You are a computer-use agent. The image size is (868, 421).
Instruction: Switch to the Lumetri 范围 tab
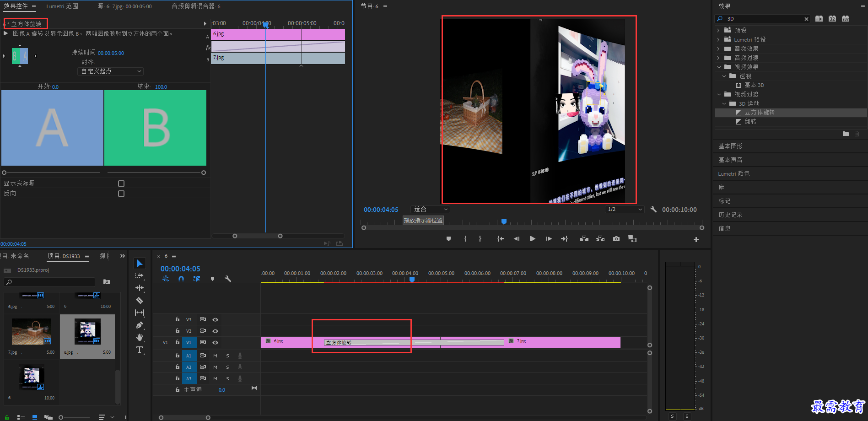pos(62,6)
